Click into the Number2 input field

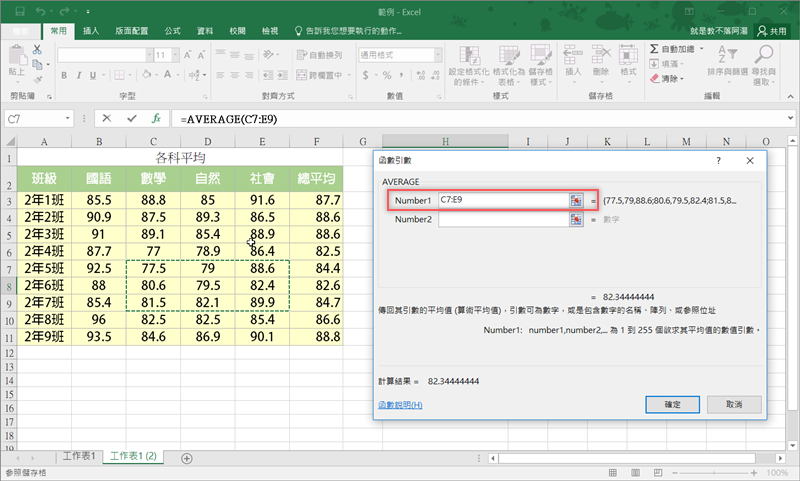pos(503,219)
